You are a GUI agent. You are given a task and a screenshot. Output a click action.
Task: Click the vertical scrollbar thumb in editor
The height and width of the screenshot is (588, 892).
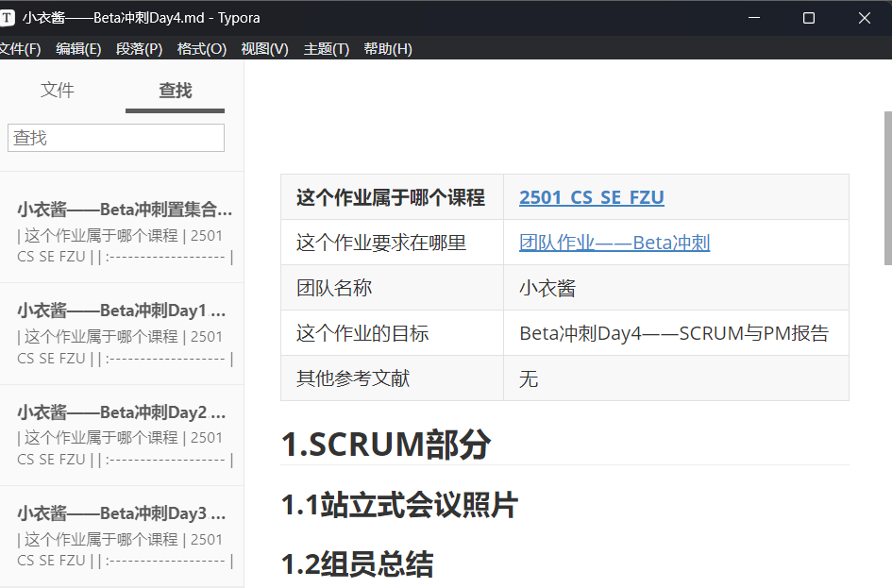tap(888, 188)
